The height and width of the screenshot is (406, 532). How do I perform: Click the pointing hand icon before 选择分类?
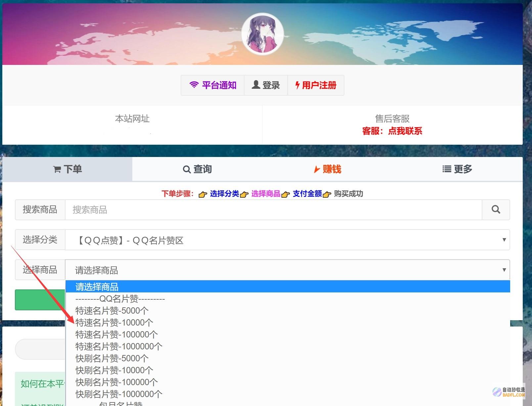pos(203,194)
